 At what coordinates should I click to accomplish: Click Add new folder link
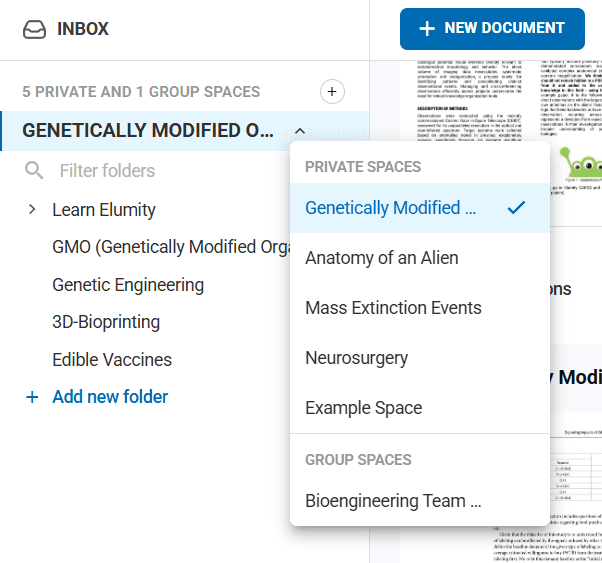click(x=110, y=397)
